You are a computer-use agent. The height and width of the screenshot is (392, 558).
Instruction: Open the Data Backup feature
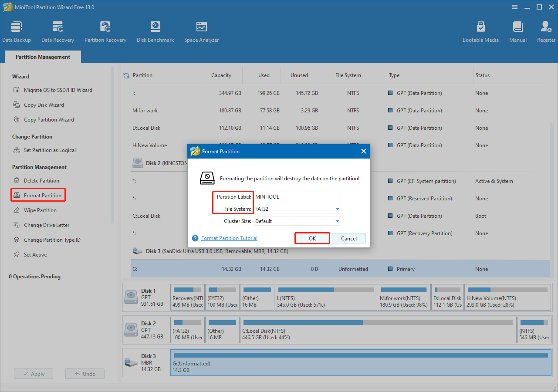click(17, 30)
